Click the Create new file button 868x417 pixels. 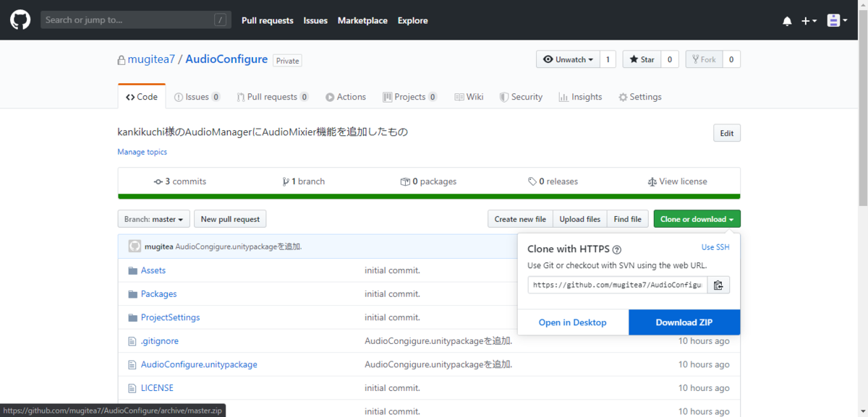tap(520, 219)
